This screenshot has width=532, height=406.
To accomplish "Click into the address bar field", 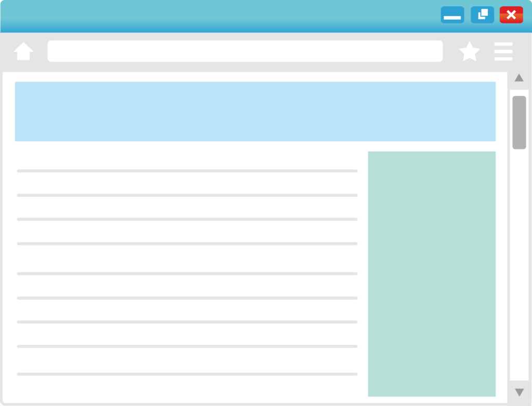I will [245, 51].
